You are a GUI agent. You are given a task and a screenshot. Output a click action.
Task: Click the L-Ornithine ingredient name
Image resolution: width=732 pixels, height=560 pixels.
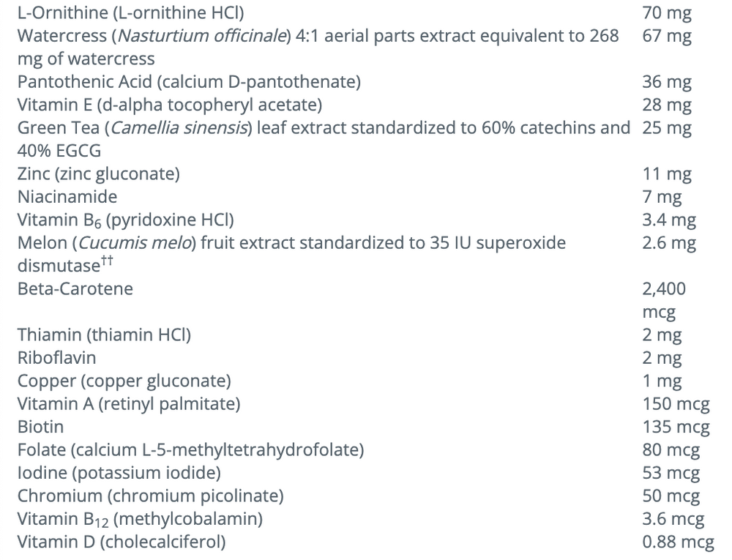click(131, 12)
